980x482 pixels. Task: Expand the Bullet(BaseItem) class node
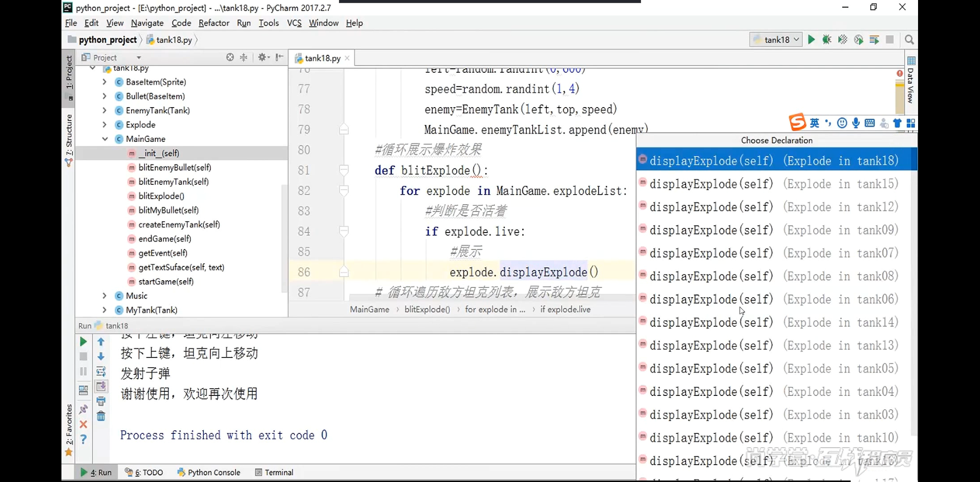coord(104,96)
